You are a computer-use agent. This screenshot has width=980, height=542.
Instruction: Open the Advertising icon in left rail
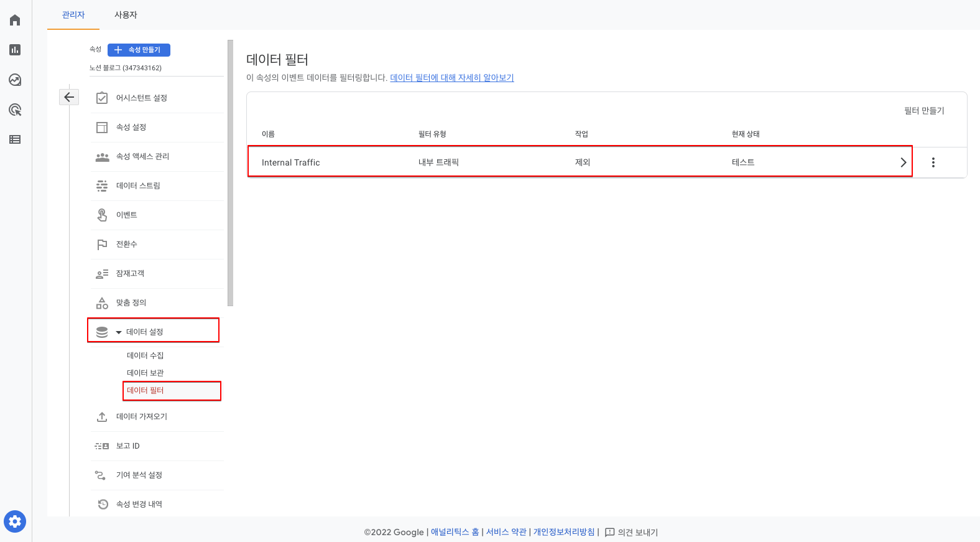[x=15, y=110]
